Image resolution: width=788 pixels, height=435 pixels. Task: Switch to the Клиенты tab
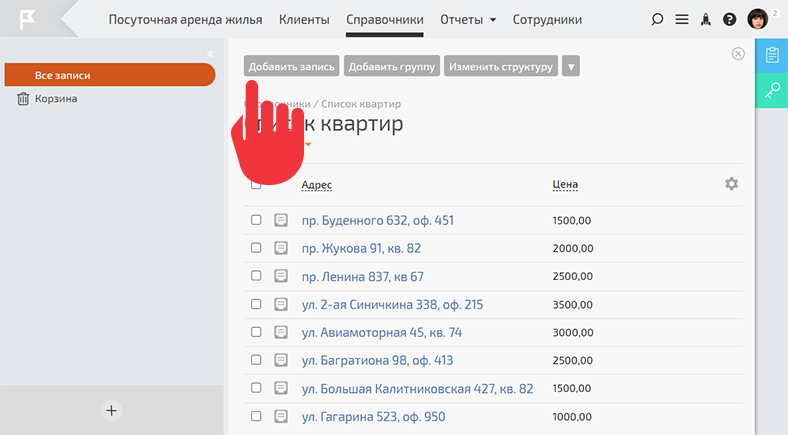(x=304, y=19)
